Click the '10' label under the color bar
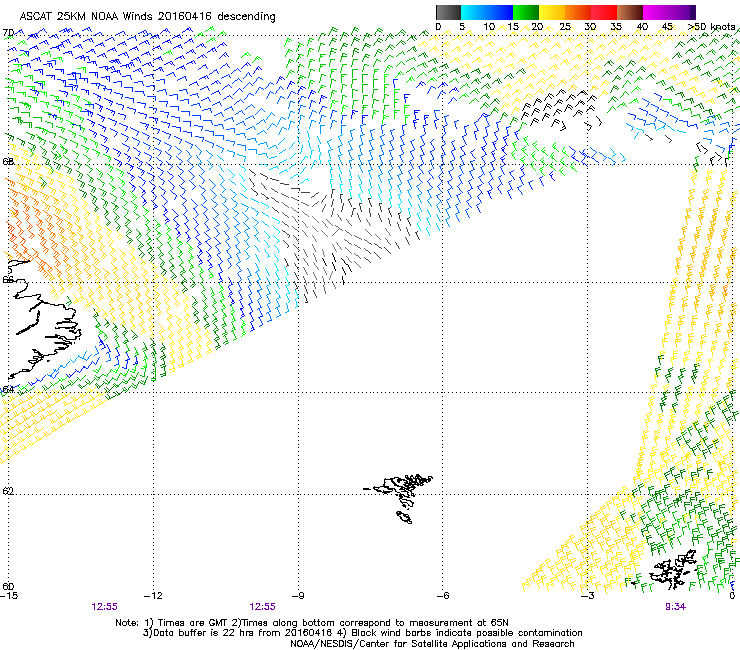740x650 pixels. pos(489,27)
